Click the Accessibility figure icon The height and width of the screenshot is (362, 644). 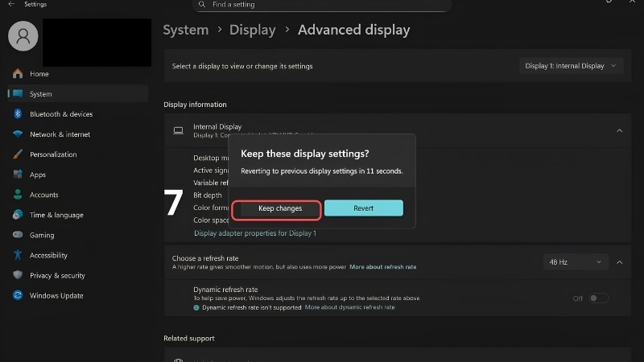(18, 255)
